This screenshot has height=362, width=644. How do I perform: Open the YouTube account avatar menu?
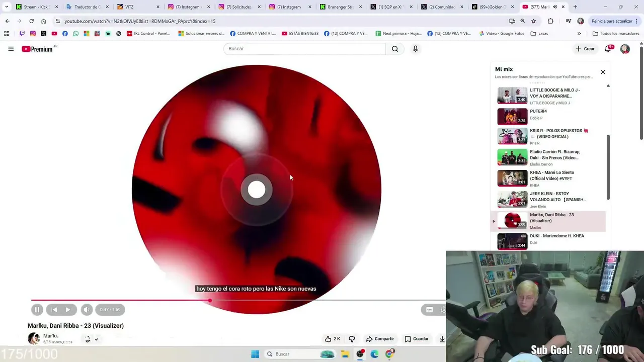tap(625, 49)
